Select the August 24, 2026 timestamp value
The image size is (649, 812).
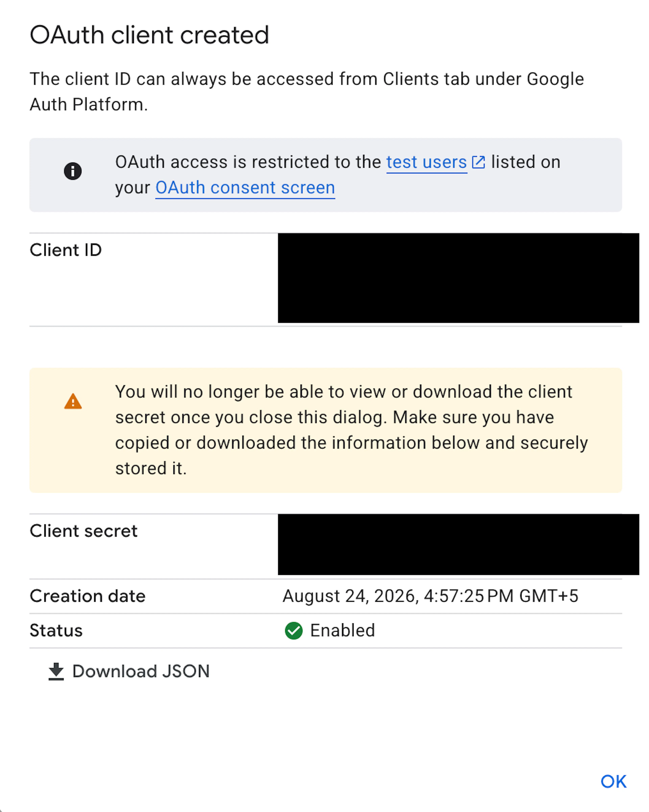pos(430,596)
